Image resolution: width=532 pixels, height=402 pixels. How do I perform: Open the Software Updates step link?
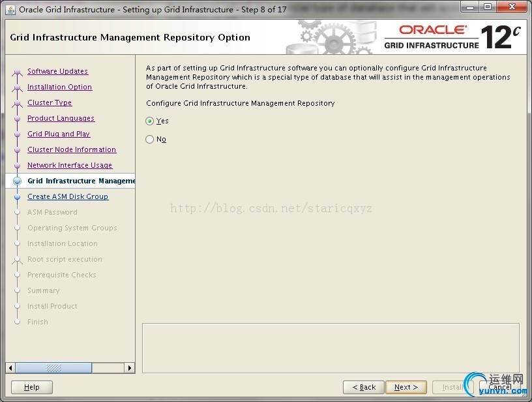coord(57,71)
